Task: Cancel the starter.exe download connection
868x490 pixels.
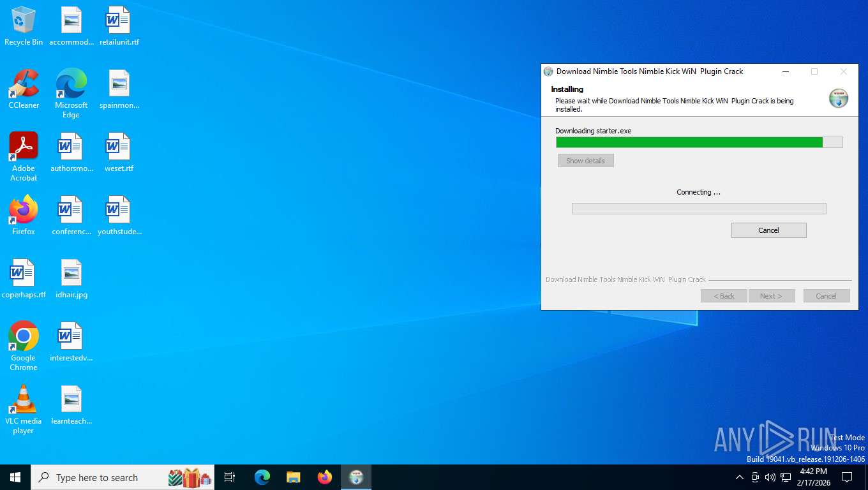Action: (768, 230)
